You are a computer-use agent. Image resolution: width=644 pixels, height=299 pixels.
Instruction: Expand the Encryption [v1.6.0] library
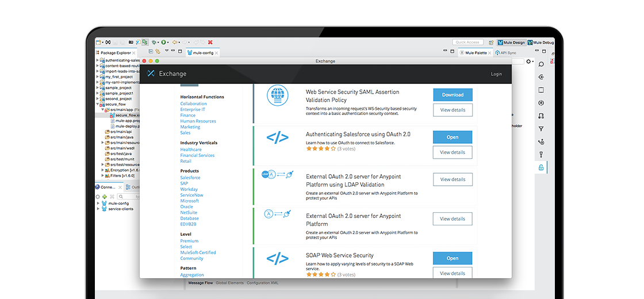[x=102, y=170]
